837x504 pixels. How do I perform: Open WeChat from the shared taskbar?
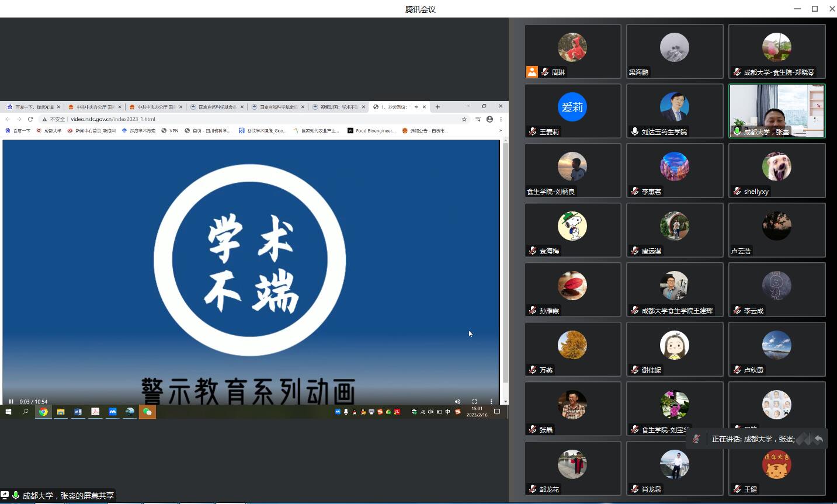tap(147, 412)
